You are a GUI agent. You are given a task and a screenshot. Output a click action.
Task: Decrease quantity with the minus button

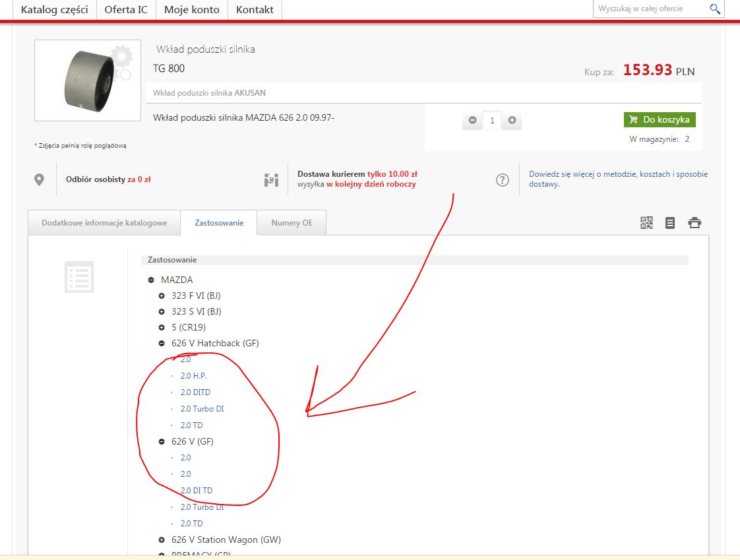click(x=473, y=120)
